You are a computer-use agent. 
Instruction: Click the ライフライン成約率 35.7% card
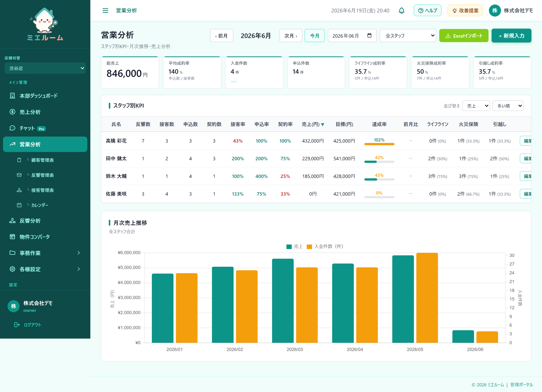click(x=378, y=72)
